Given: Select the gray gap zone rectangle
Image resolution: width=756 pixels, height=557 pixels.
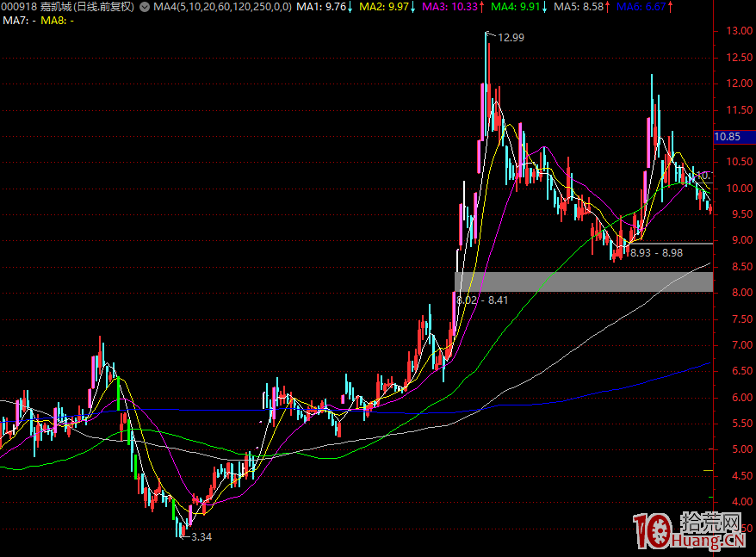Looking at the screenshot, I should [x=584, y=282].
